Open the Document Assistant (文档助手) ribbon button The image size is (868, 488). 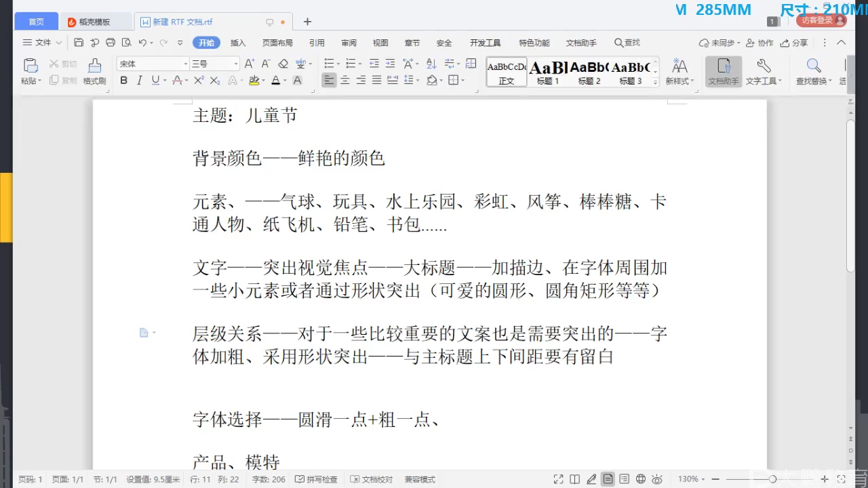pyautogui.click(x=724, y=71)
